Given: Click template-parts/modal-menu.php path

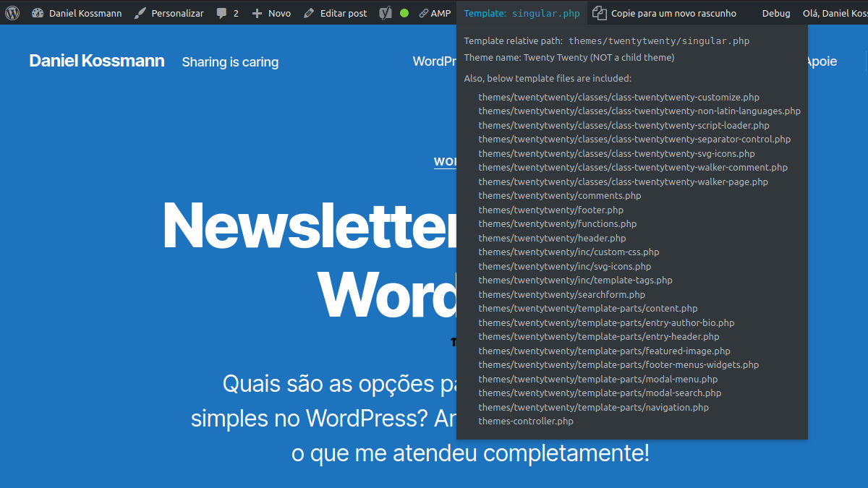Looking at the screenshot, I should [598, 379].
